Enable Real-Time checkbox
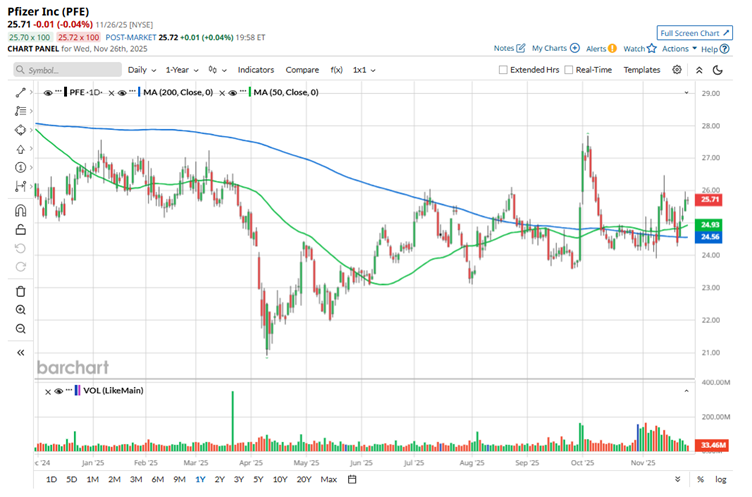This screenshot has width=752, height=497. click(x=569, y=70)
